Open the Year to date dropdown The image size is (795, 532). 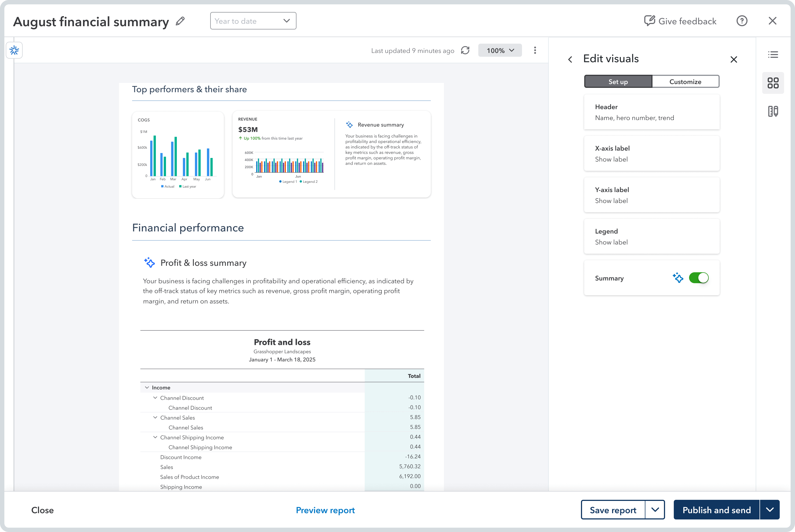pyautogui.click(x=253, y=21)
